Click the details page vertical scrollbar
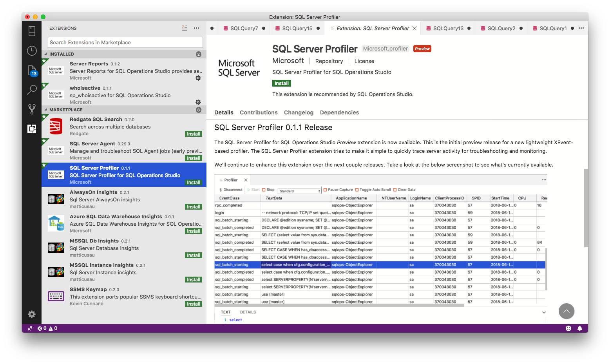610x364 pixels. (586, 208)
